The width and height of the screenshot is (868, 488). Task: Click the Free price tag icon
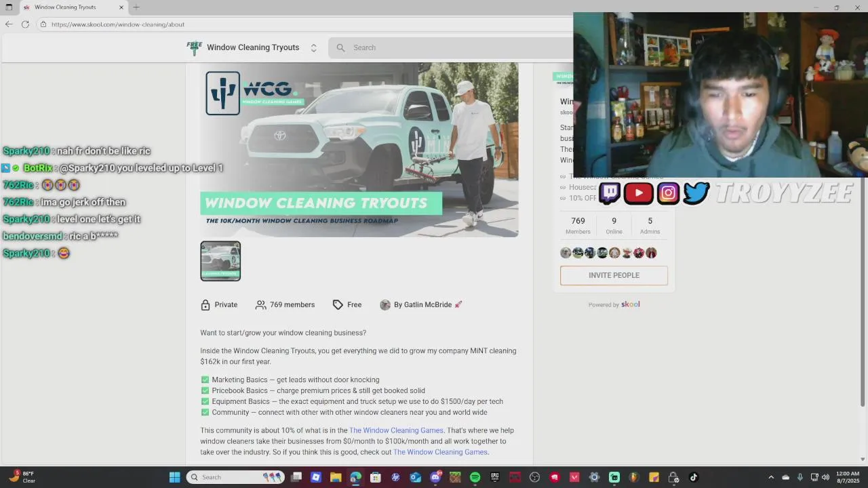[x=338, y=305]
